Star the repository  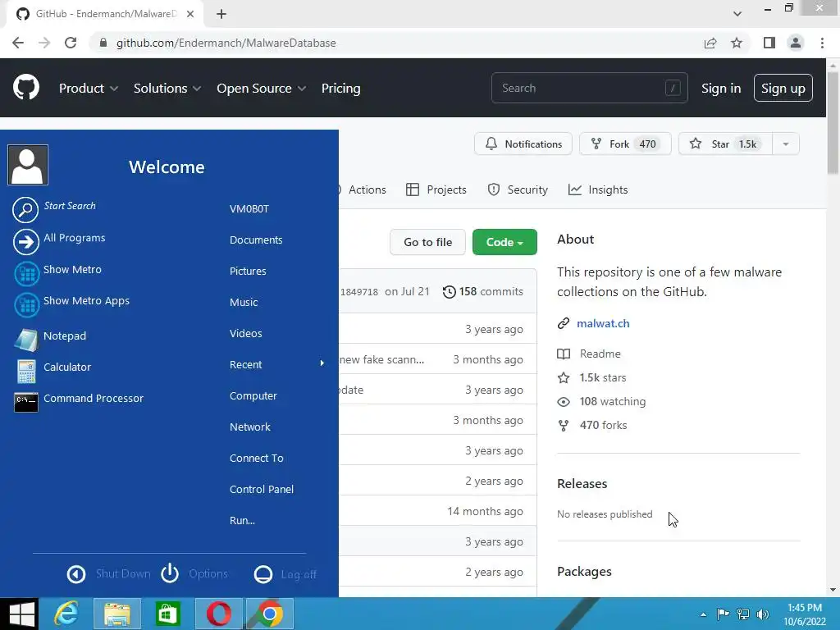click(x=725, y=144)
